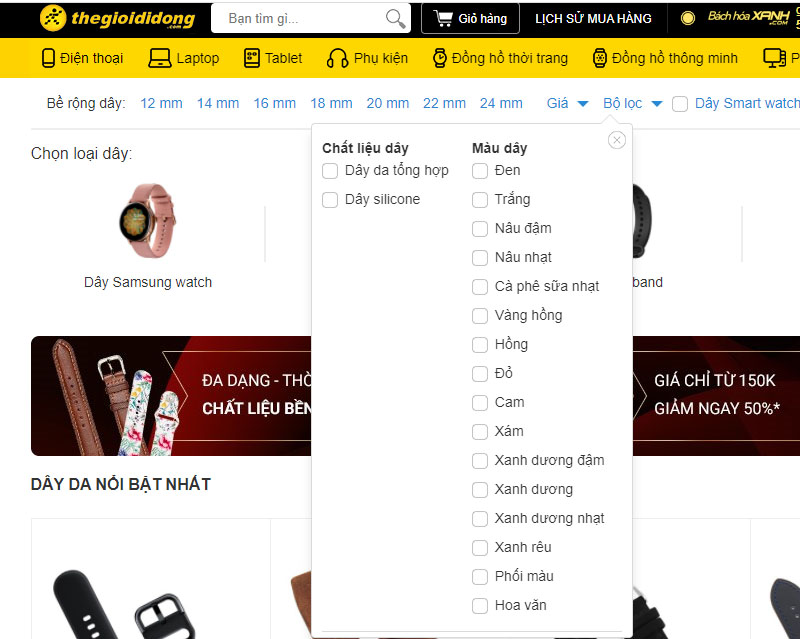
Task: Click the search magnifier icon
Action: point(395,18)
